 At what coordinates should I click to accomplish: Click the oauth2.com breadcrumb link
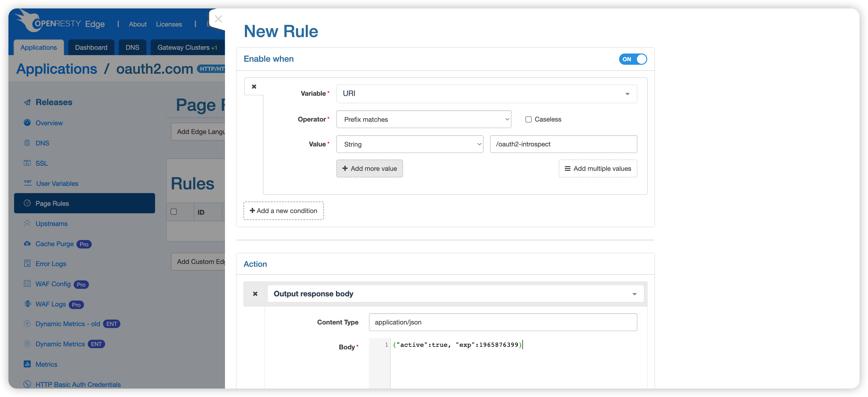click(x=155, y=69)
